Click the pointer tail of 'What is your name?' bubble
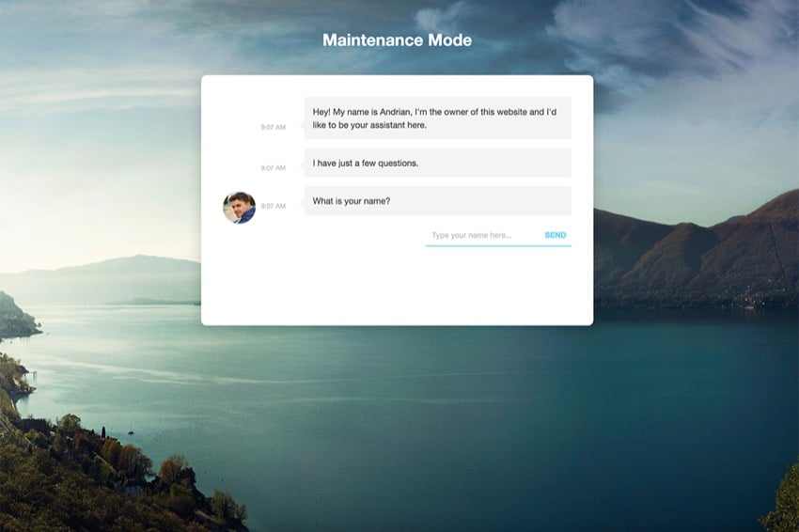 (x=301, y=201)
